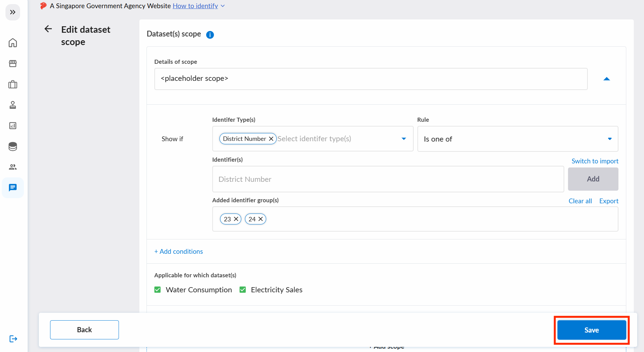Click the Export link
Screen dimensions: 644x352
pyautogui.click(x=609, y=201)
